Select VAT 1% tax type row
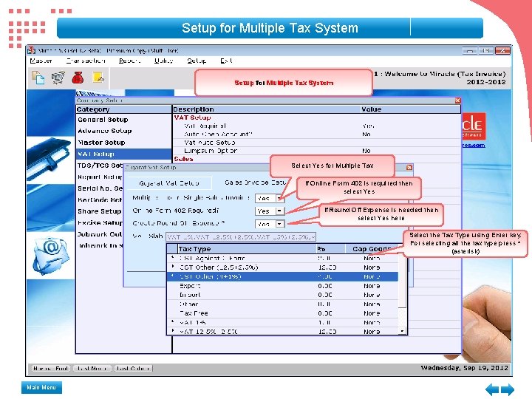The width and height of the screenshot is (532, 399). point(282,322)
